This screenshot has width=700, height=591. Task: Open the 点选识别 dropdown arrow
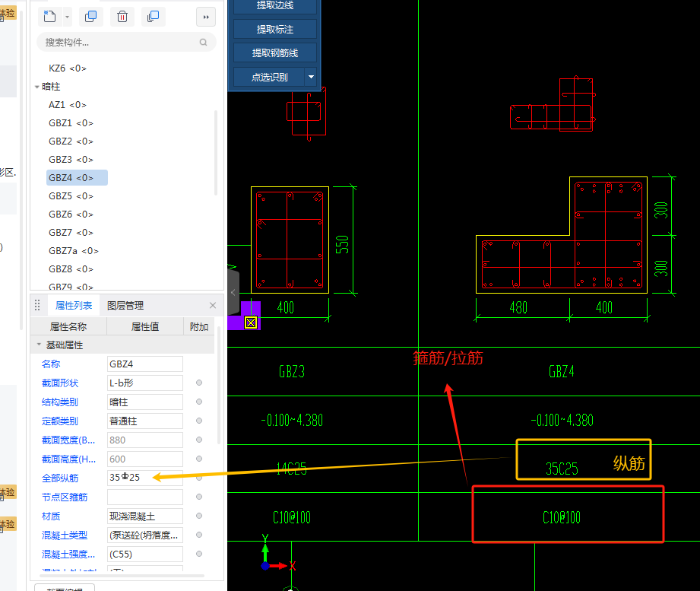tap(311, 78)
